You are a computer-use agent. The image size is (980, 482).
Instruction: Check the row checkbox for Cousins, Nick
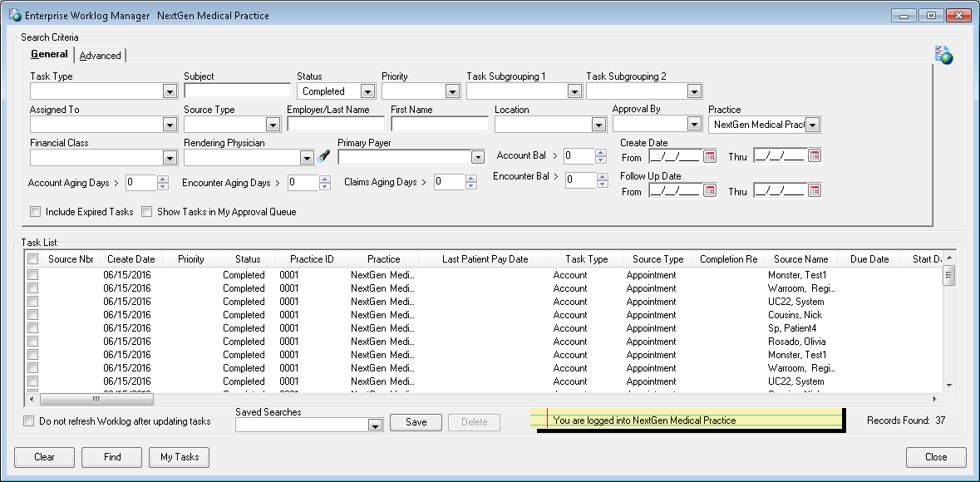tap(33, 314)
